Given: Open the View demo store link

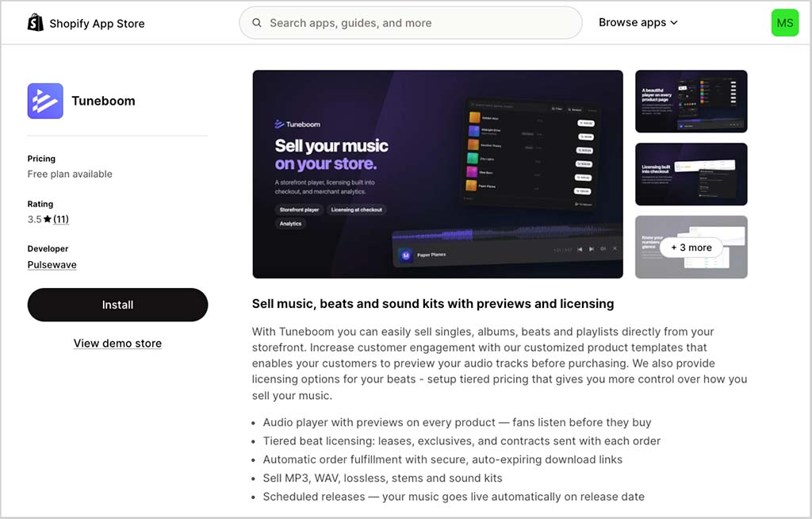Looking at the screenshot, I should (x=117, y=344).
